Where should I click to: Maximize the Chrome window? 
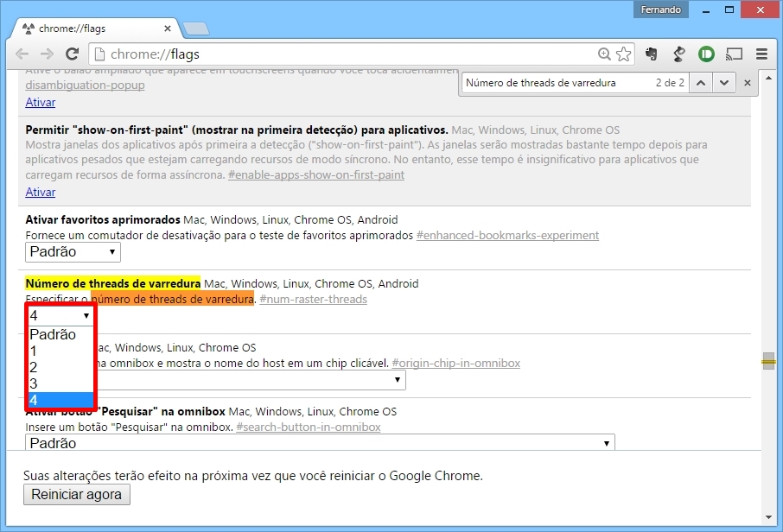729,10
